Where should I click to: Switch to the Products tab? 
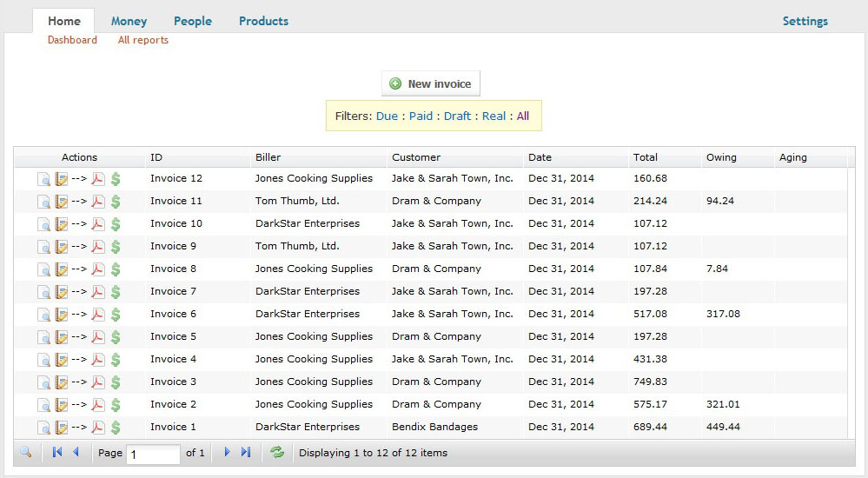(263, 21)
